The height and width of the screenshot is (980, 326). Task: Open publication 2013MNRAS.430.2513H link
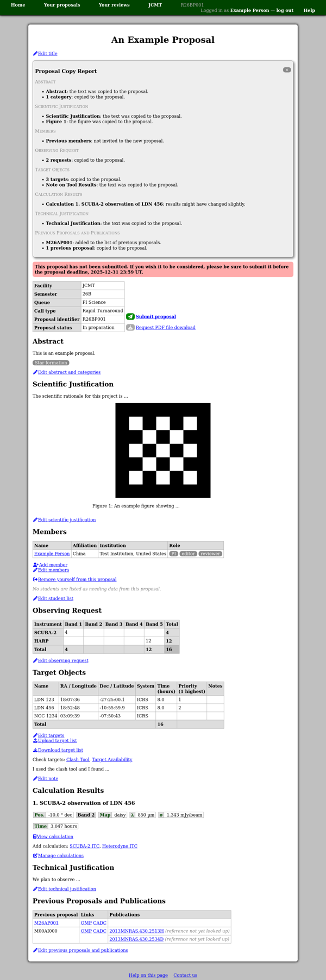136,931
